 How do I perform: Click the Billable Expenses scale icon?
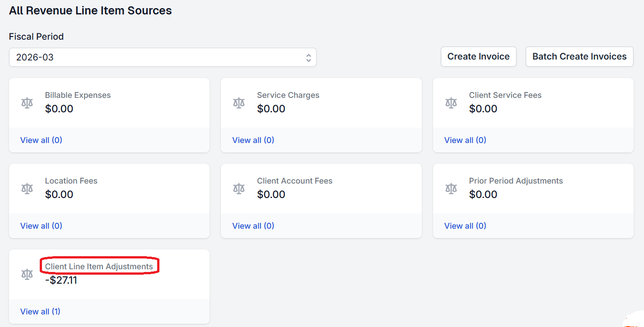(27, 103)
